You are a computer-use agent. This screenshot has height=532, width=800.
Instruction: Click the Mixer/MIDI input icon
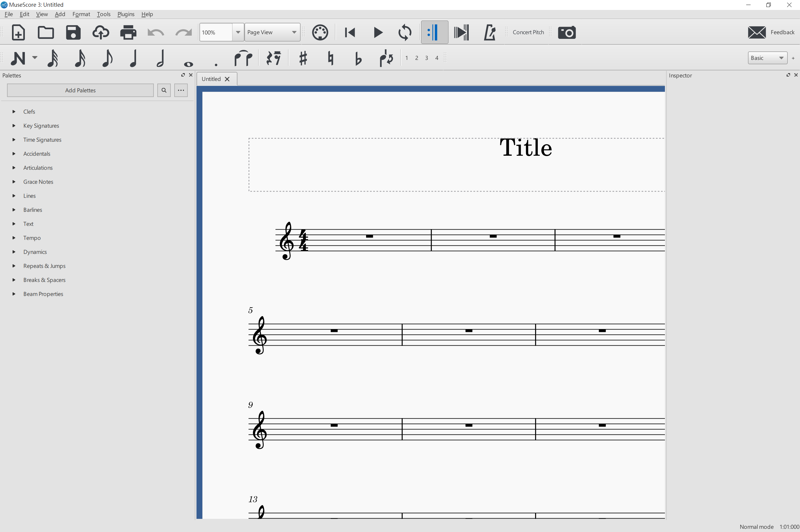click(x=320, y=32)
